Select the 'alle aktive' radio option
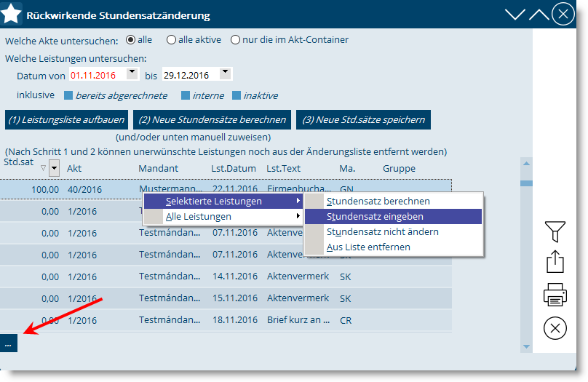 point(171,40)
